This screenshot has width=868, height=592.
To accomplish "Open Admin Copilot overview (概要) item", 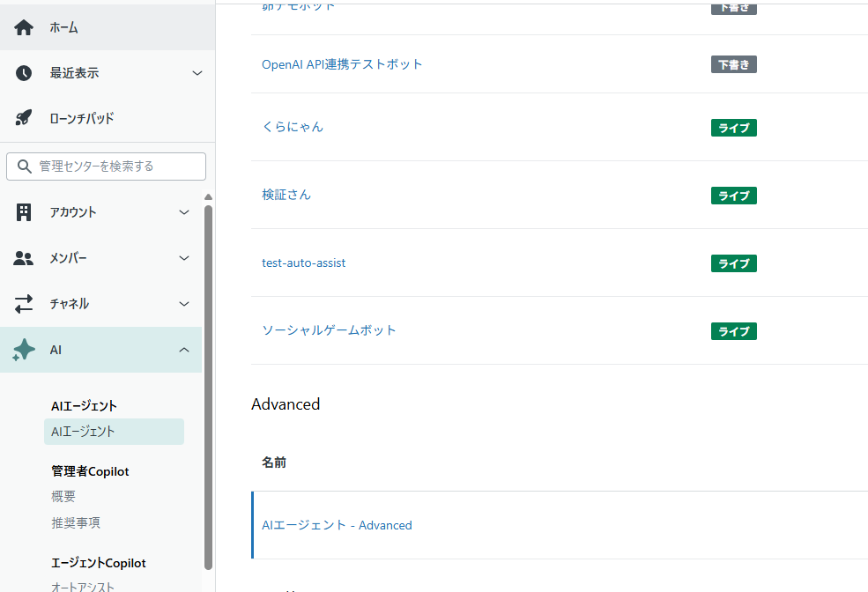I will pos(63,496).
